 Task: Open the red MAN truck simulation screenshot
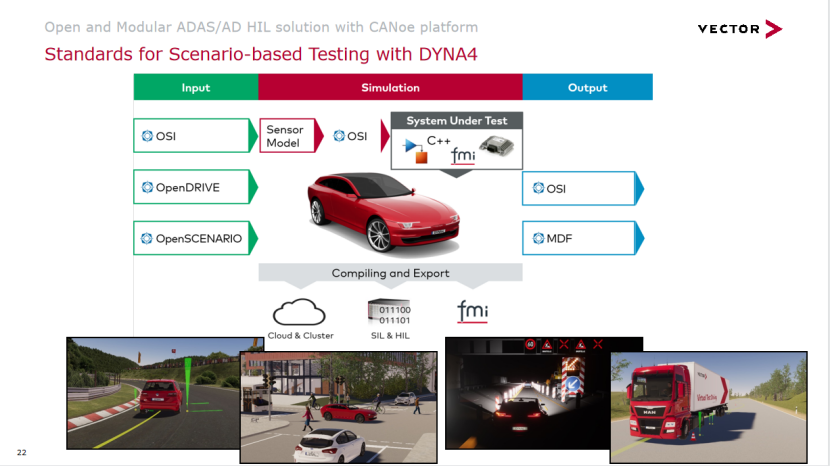click(x=708, y=407)
